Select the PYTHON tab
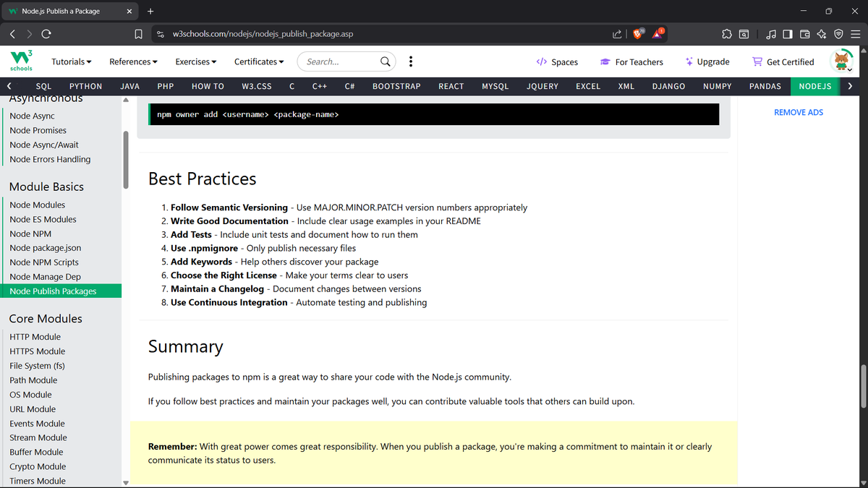Viewport: 868px width, 488px height. pyautogui.click(x=85, y=86)
